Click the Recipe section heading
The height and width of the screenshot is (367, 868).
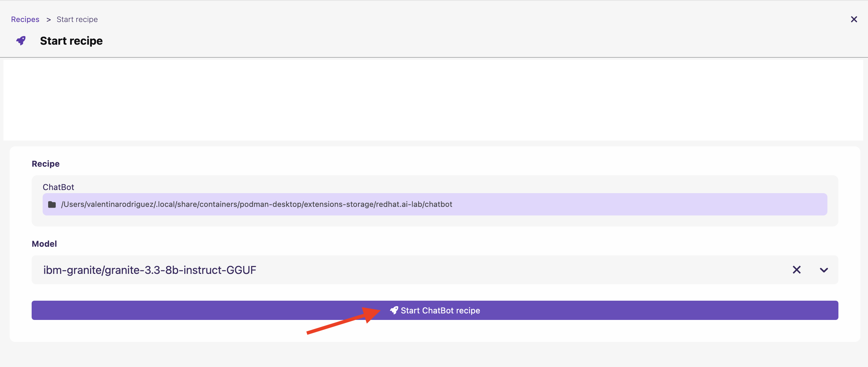tap(45, 164)
